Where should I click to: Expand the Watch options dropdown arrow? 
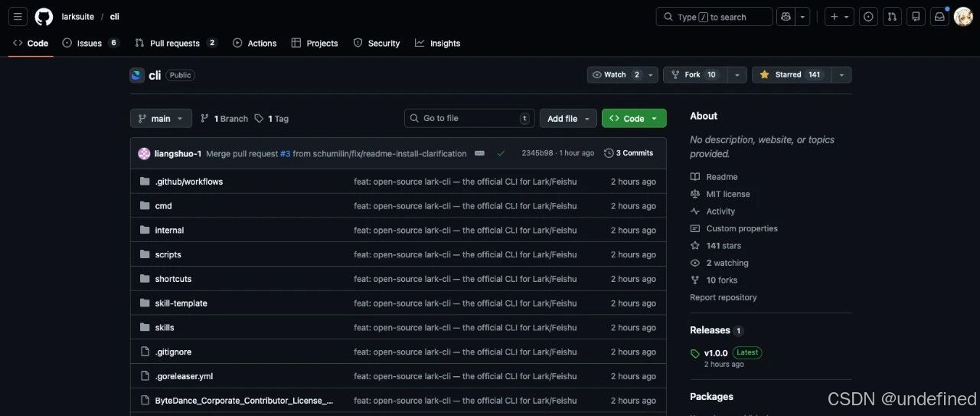click(x=650, y=75)
